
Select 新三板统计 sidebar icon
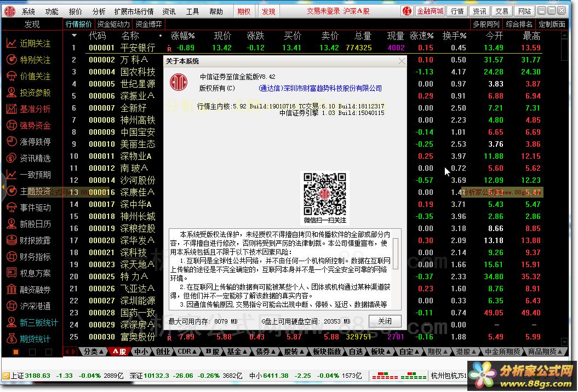(x=11, y=322)
